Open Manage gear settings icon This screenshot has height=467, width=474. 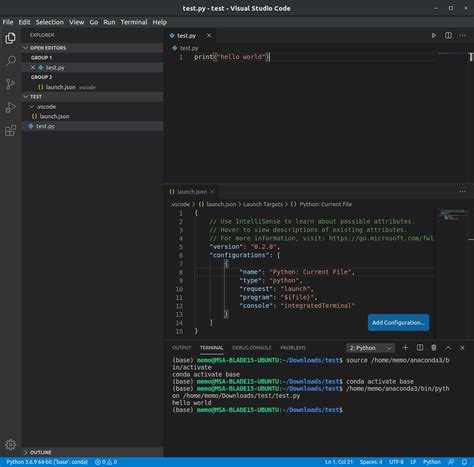[x=10, y=444]
